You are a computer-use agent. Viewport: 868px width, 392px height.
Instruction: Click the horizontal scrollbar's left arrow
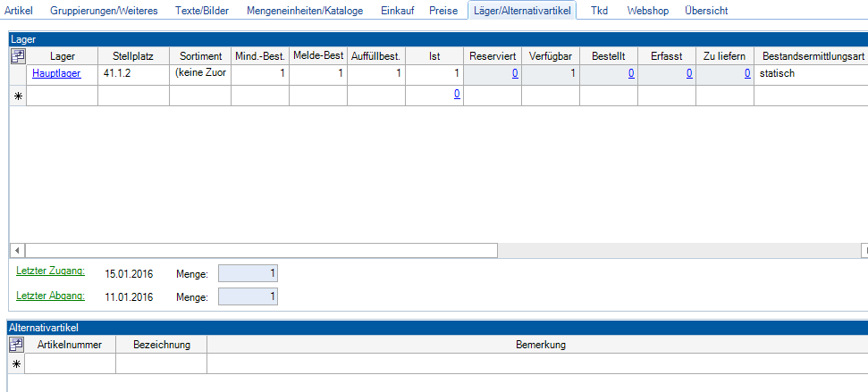coord(15,250)
